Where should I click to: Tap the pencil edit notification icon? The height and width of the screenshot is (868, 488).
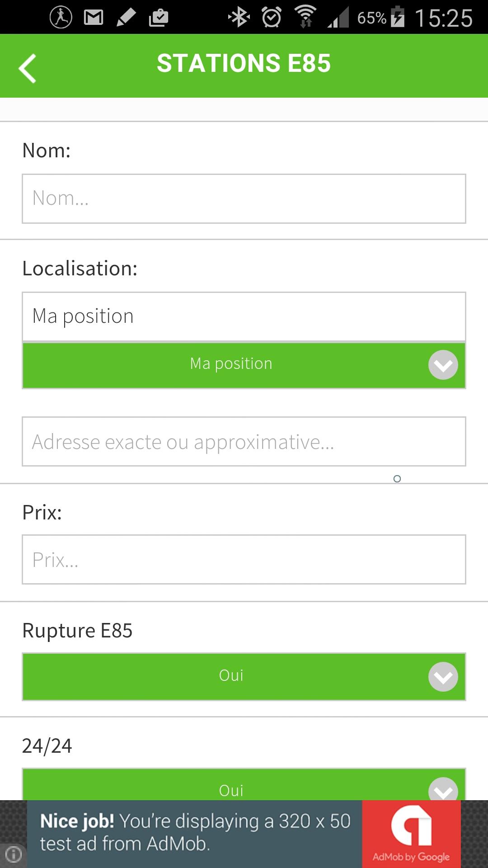tap(126, 18)
